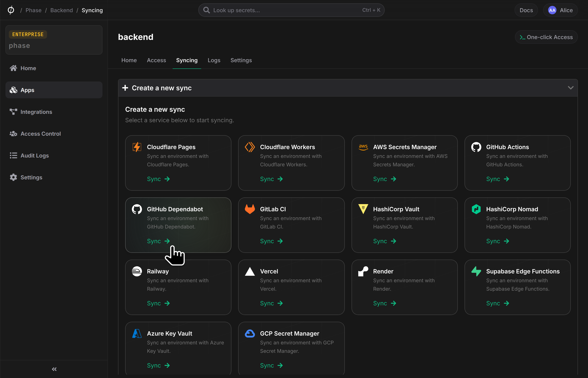Click the Cloudflare Pages logo icon

(137, 147)
